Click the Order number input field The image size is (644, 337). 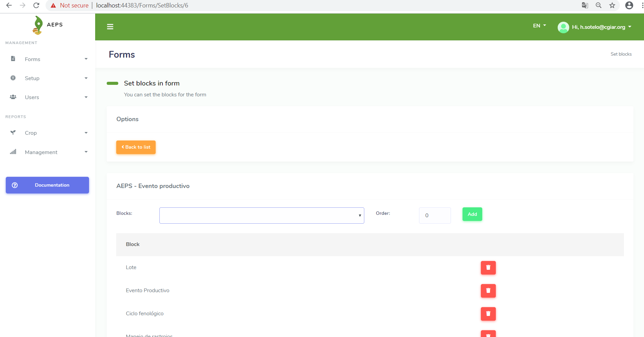point(435,216)
